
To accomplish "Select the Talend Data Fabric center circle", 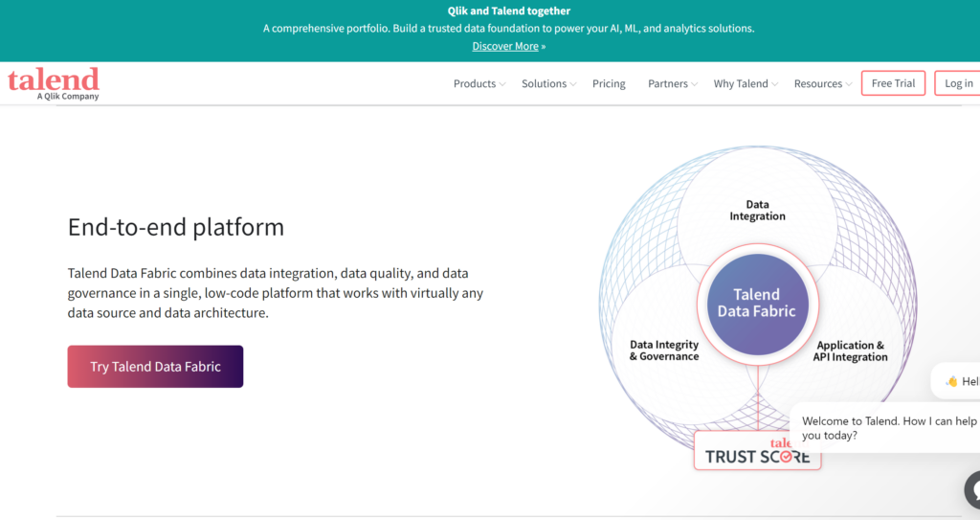I will pyautogui.click(x=757, y=303).
